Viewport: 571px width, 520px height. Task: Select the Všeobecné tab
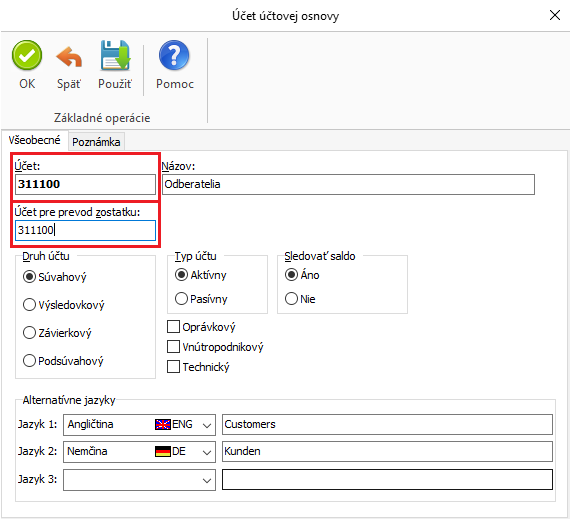point(34,140)
